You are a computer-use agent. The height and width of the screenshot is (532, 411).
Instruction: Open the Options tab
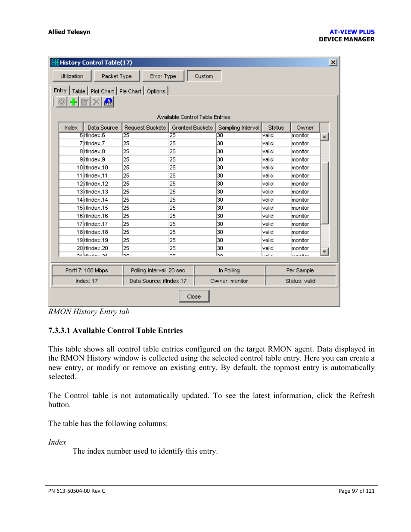[156, 91]
